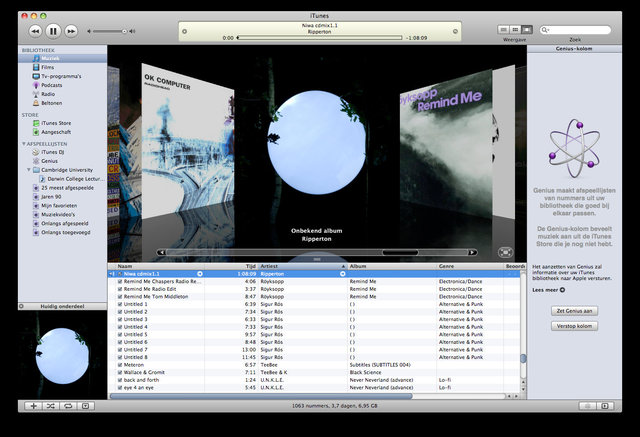The image size is (640, 437).
Task: Reverse sort on Artiest column header
Action: [302, 266]
